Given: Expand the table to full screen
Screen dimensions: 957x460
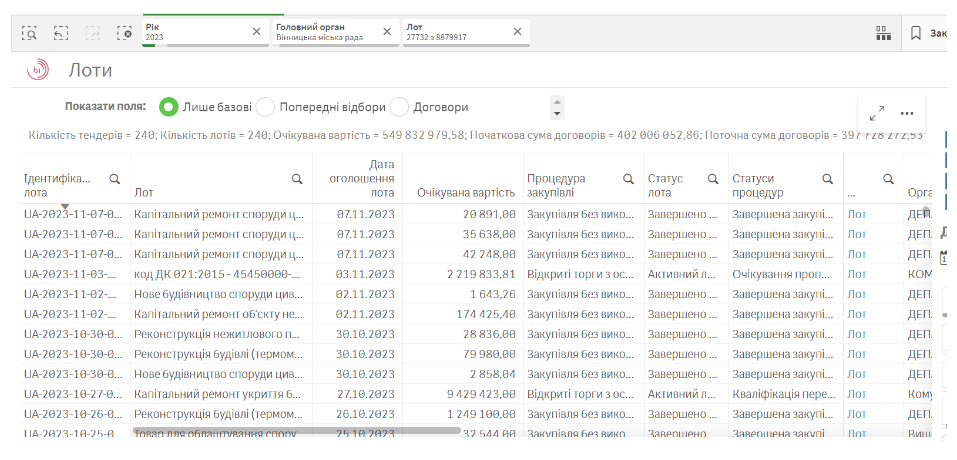Looking at the screenshot, I should pos(877,113).
